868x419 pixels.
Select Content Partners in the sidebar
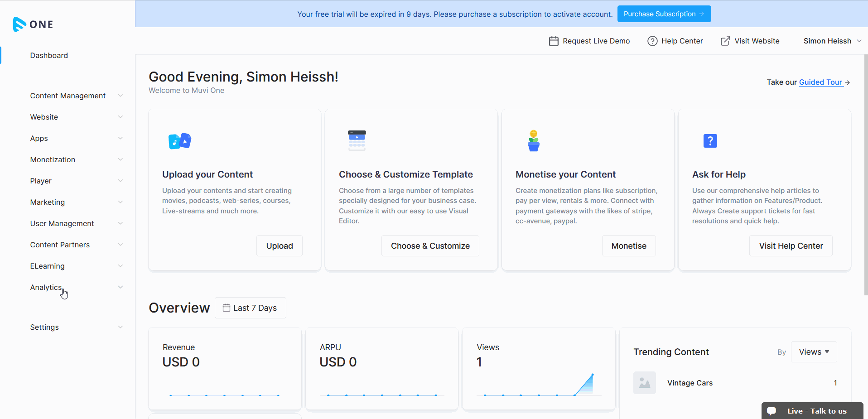pos(60,245)
